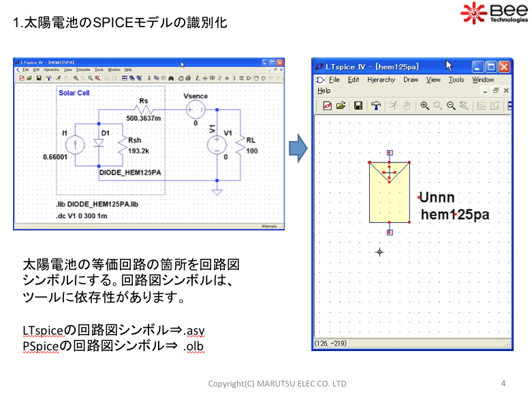
Task: Click RL load resistor label
Action: click(x=251, y=140)
